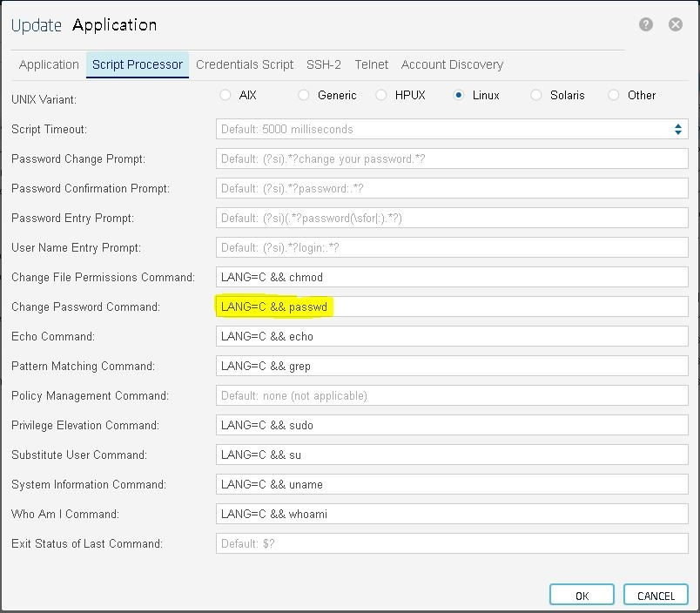Select the AIX UNIX variant
Image resolution: width=700 pixels, height=613 pixels.
[x=225, y=95]
